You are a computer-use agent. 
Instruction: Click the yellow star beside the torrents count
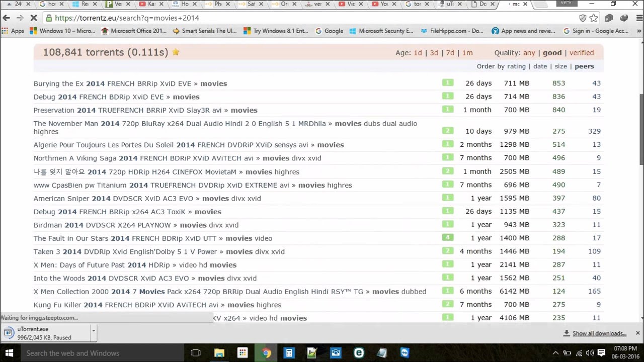tap(176, 52)
